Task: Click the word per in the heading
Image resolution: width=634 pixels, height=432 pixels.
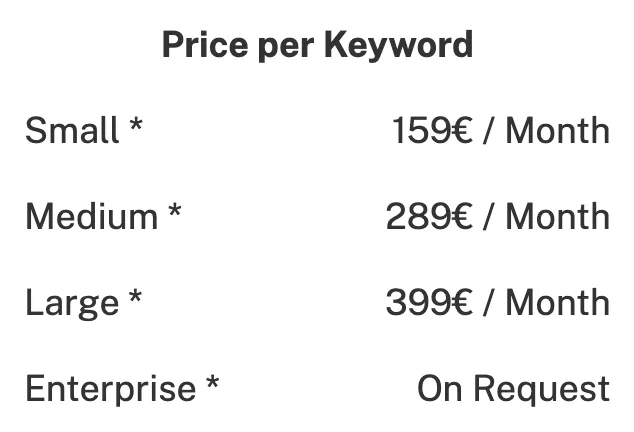Action: (286, 49)
